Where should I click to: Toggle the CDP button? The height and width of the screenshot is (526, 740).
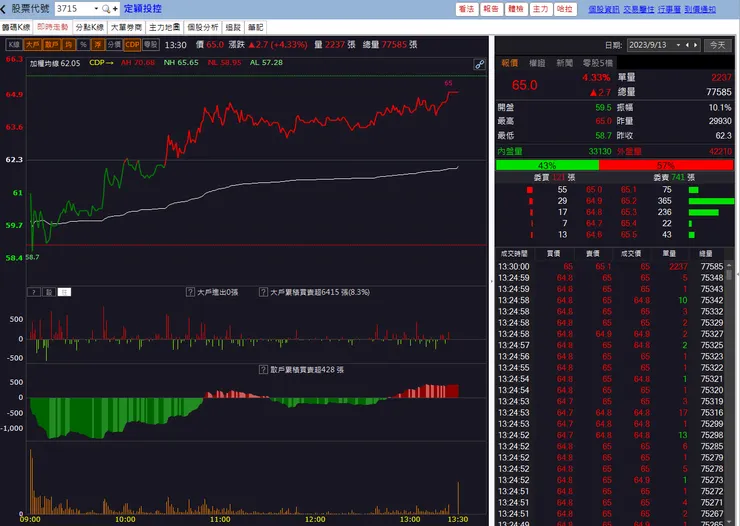(x=132, y=44)
